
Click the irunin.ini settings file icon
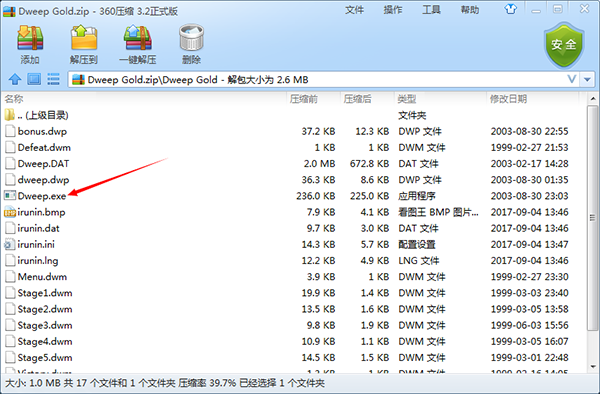click(x=10, y=244)
